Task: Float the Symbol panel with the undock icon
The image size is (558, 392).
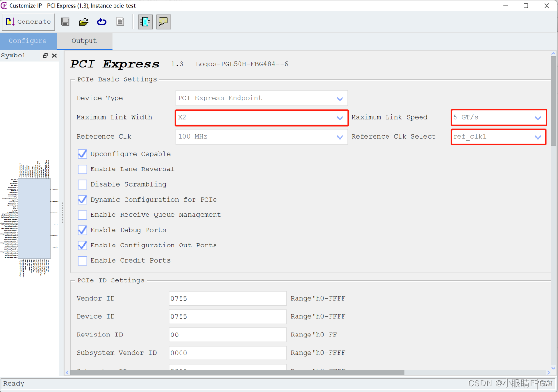Action: [45, 56]
